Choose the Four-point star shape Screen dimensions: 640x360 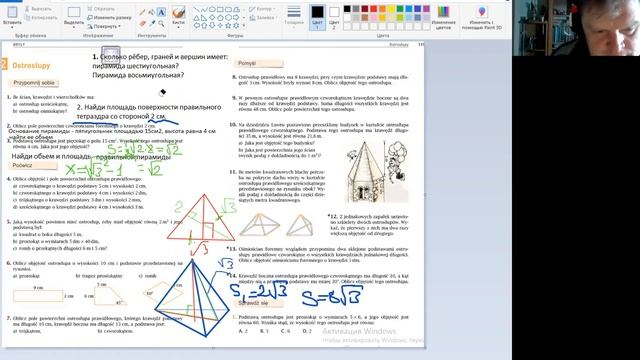220,25
